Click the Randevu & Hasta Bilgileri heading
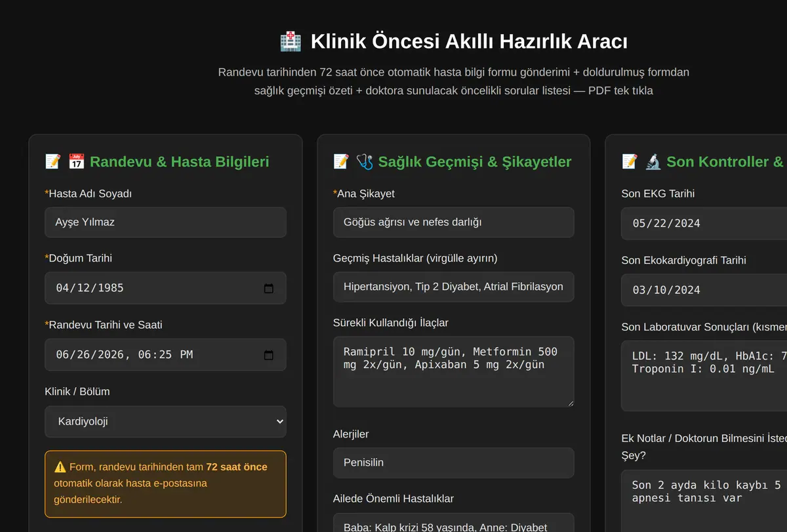Screen dimensions: 787x532 click(x=179, y=161)
